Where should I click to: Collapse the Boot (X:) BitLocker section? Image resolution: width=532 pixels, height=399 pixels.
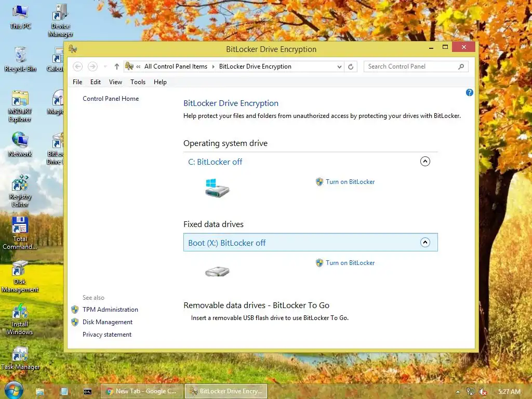[x=425, y=242]
